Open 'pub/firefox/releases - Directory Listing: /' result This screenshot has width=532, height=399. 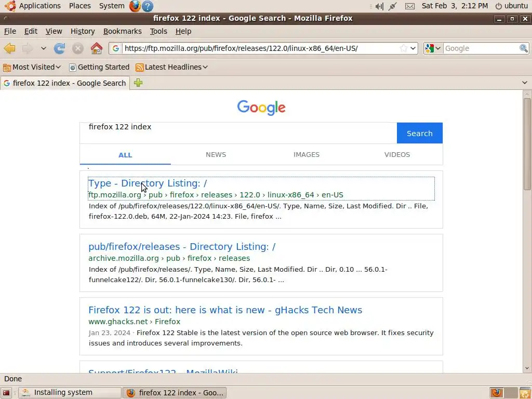(182, 247)
